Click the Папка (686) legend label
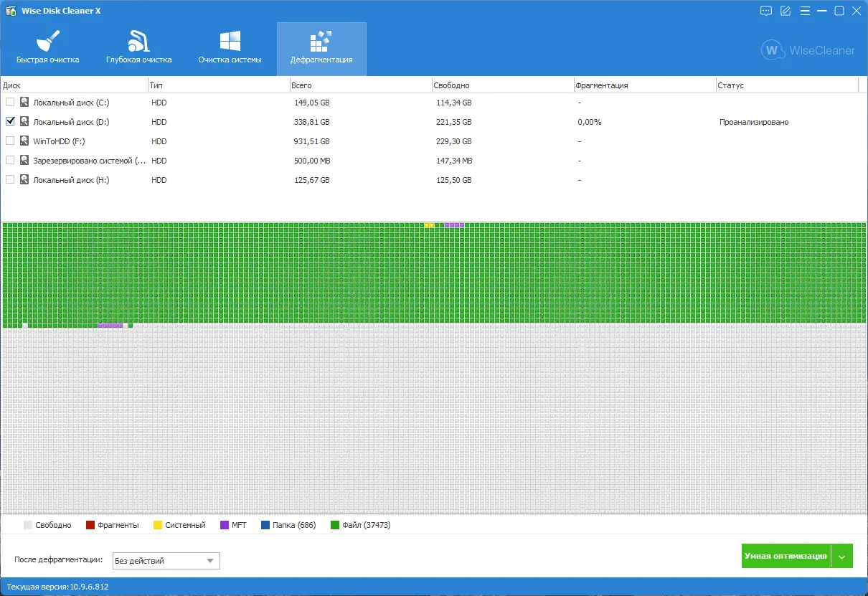Viewport: 868px width, 596px height. point(294,525)
